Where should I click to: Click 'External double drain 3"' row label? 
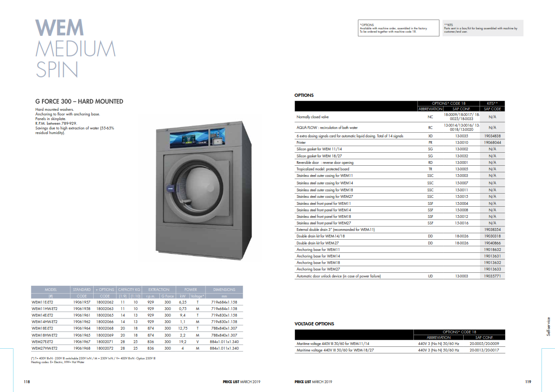pyautogui.click(x=336, y=230)
